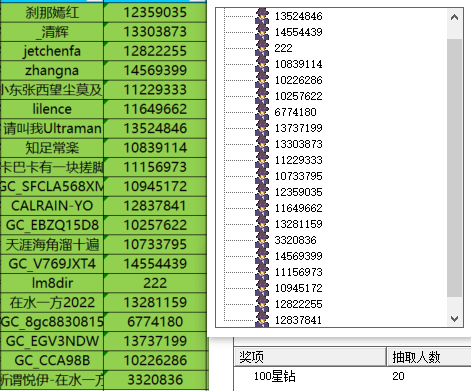The height and width of the screenshot is (391, 471).
Task: Click the vertical scrollbar thumb in winner list
Action: coord(454,168)
